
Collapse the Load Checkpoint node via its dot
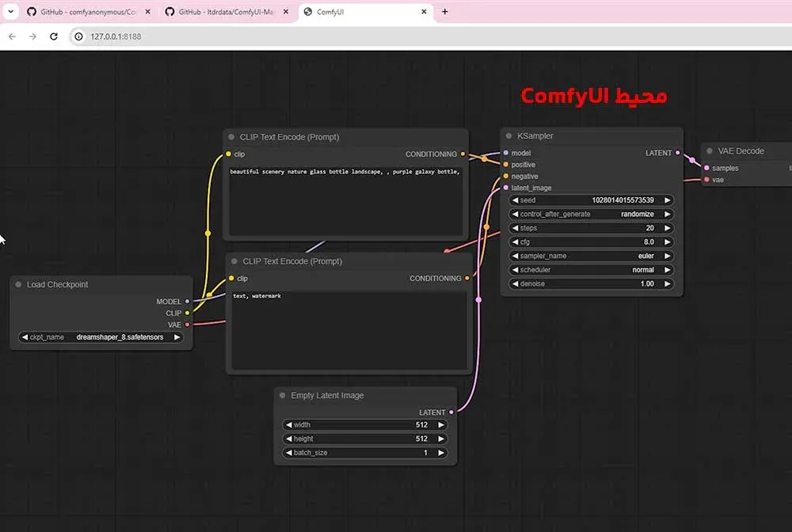pos(18,285)
